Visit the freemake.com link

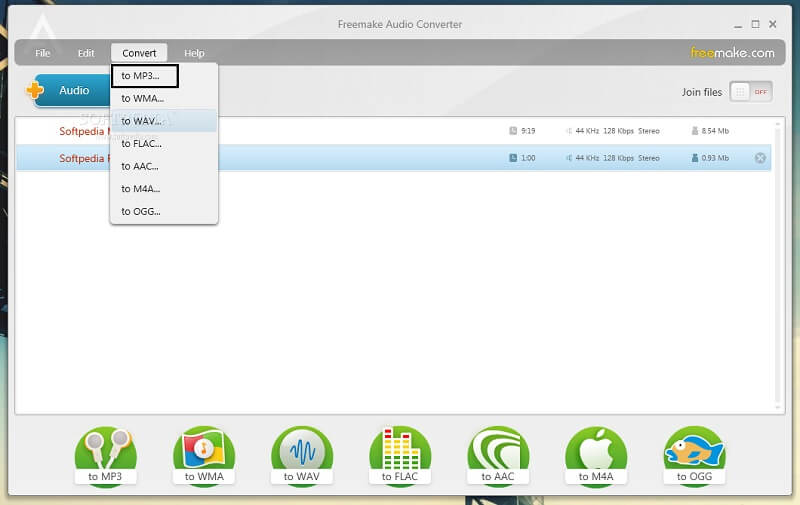(732, 53)
